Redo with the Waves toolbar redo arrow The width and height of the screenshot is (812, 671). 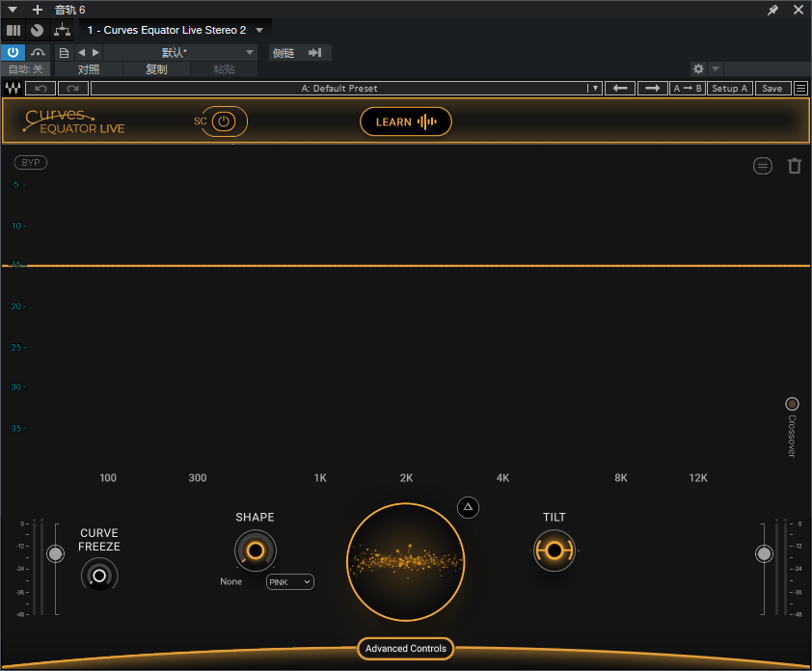pos(73,89)
